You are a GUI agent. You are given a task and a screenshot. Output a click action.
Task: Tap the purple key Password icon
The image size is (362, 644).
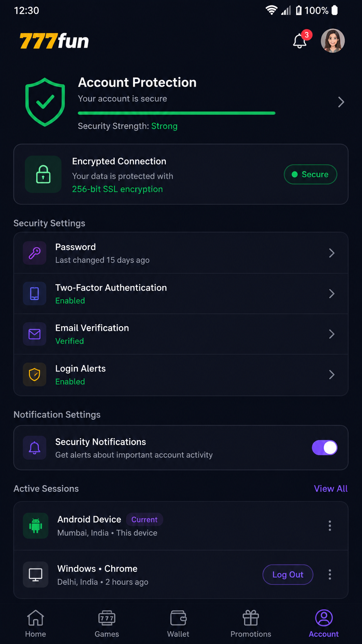35,253
